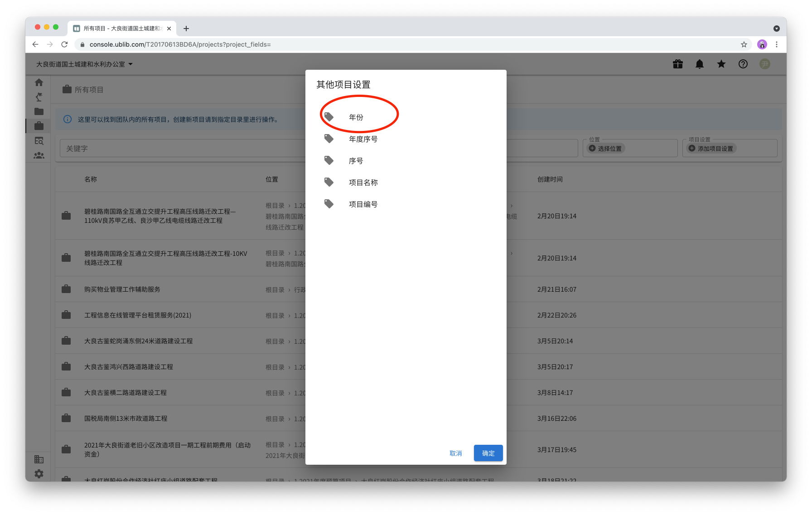Open the help question mark icon

click(743, 64)
